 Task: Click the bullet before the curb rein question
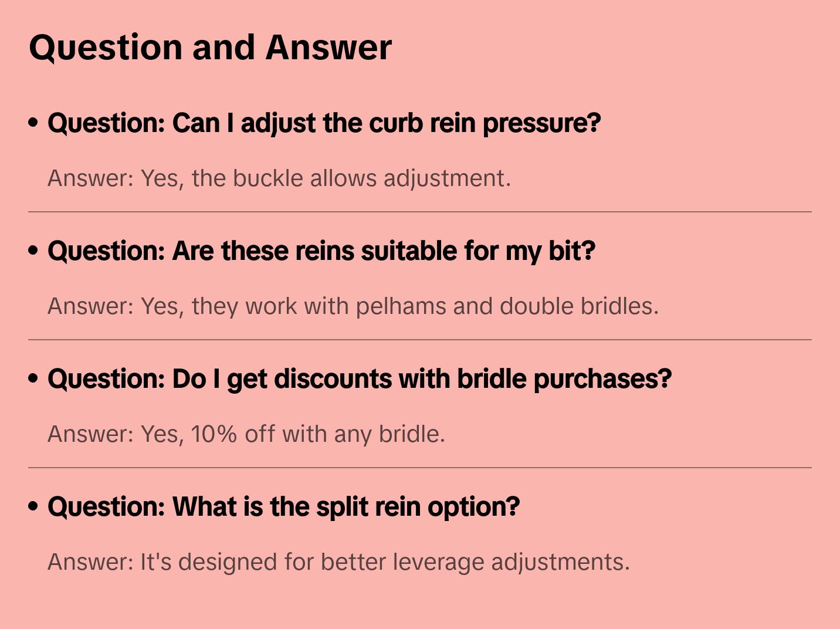click(33, 123)
